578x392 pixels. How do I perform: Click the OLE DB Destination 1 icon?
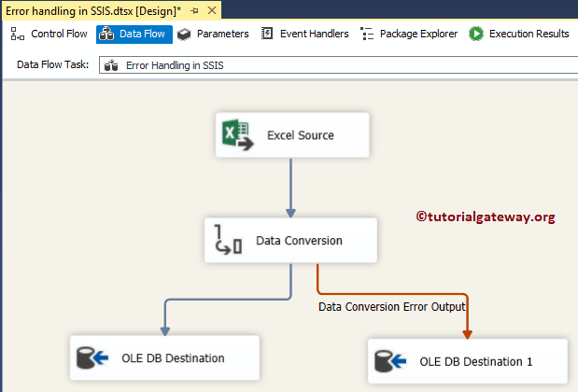pos(391,361)
